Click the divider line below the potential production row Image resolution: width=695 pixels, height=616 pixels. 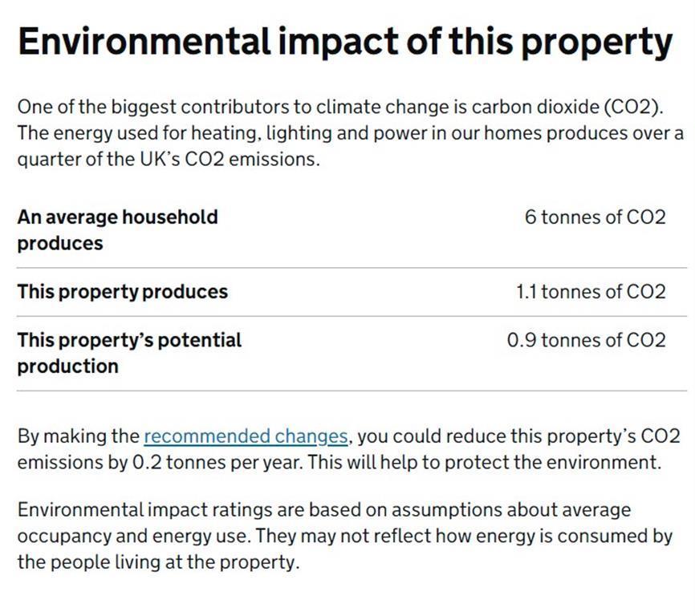pyautogui.click(x=352, y=391)
